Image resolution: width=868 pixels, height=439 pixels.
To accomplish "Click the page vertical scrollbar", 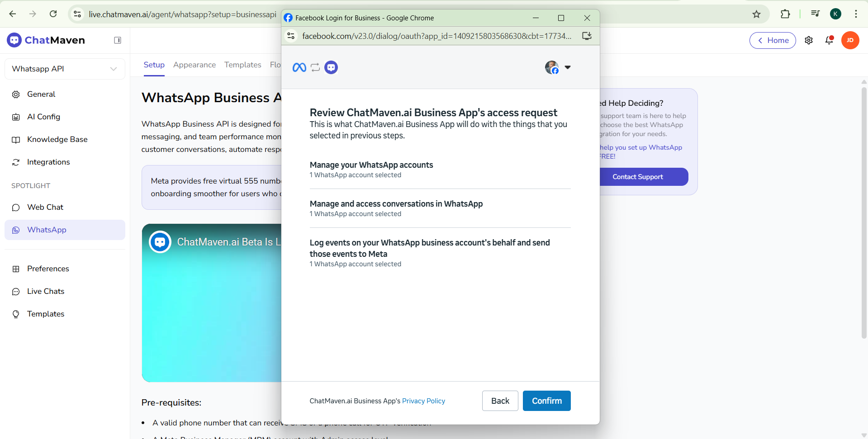I will click(863, 212).
